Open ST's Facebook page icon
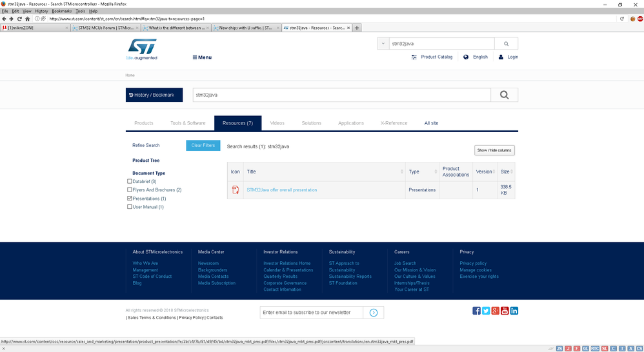The width and height of the screenshot is (644, 352). tap(476, 311)
